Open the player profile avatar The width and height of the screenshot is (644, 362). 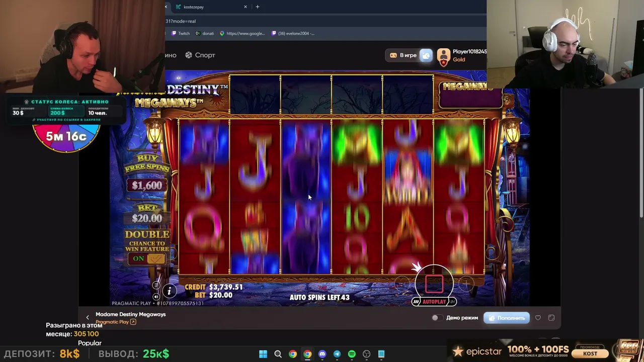443,56
